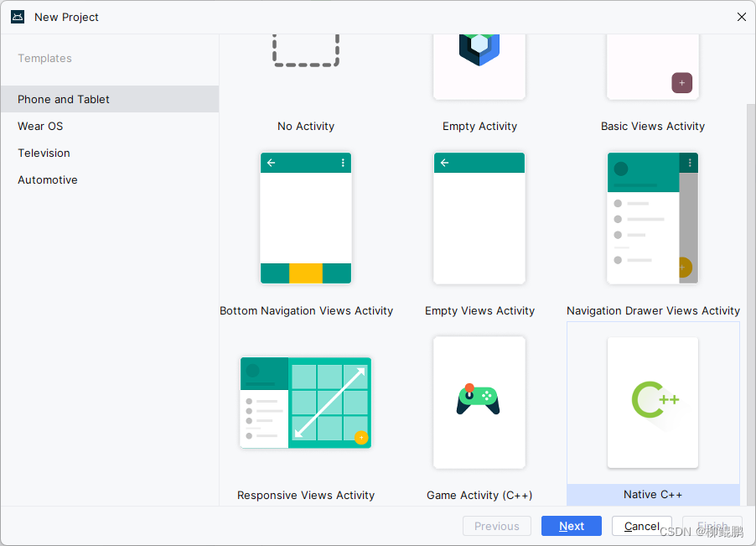Select the Responsive Views Activity template icon

pos(305,403)
